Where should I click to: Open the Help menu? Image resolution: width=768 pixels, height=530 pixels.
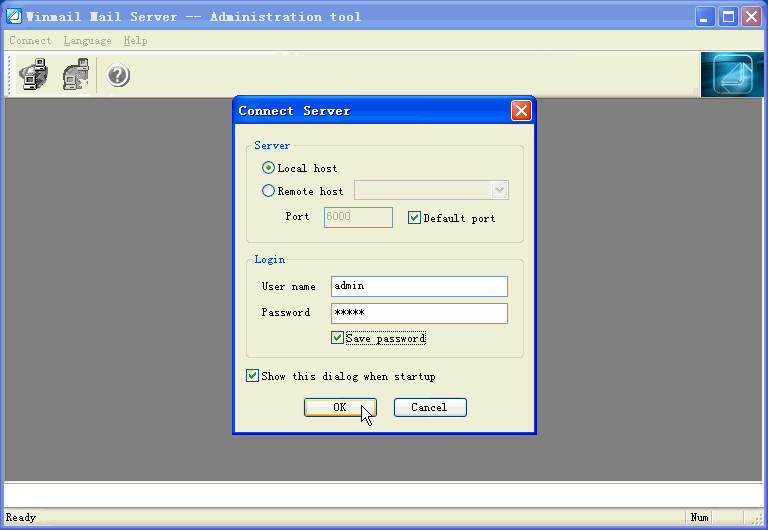[135, 41]
